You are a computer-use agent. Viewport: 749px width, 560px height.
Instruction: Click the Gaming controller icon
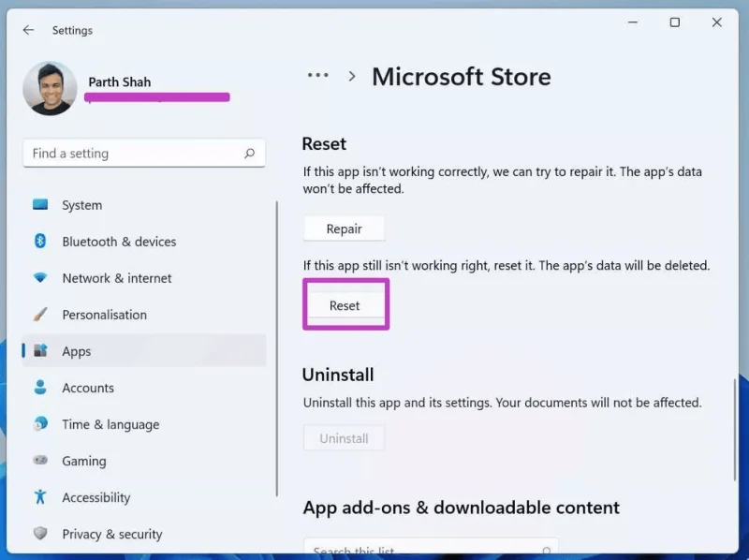[40, 460]
